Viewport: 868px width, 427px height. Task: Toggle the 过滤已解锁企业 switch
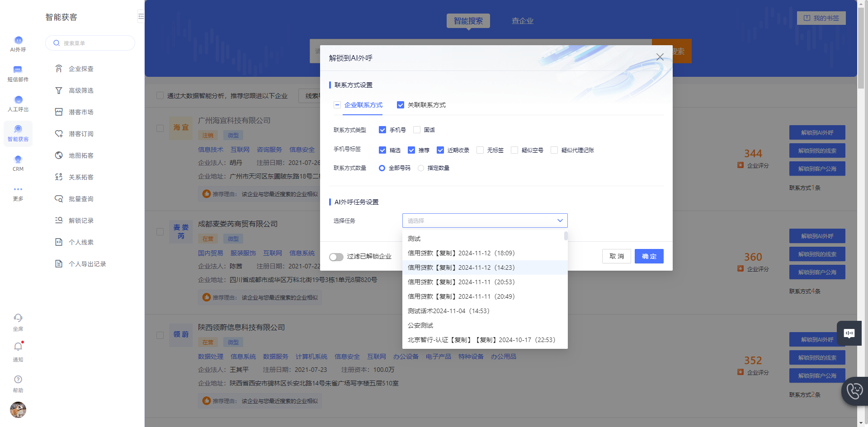(x=336, y=257)
